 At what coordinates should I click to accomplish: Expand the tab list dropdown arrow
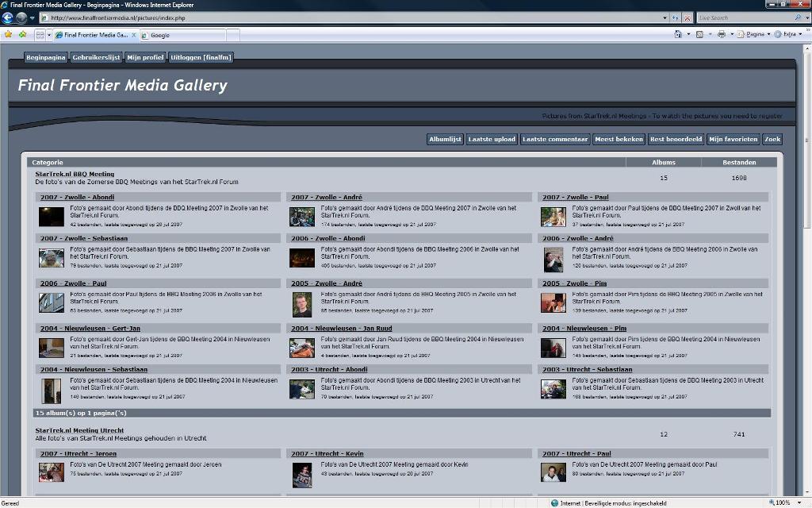click(49, 35)
